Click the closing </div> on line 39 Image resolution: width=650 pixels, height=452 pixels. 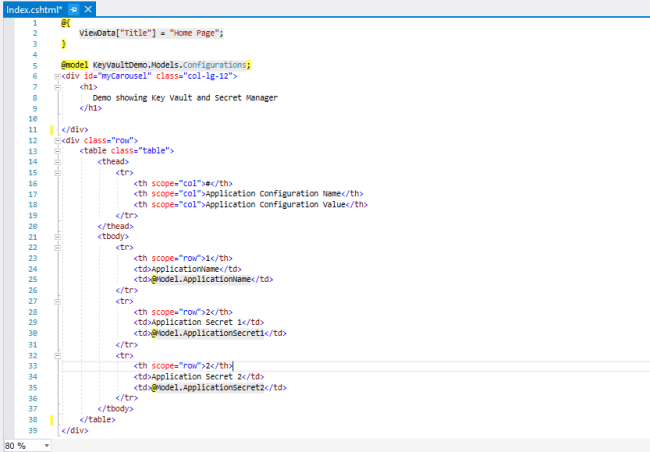75,430
